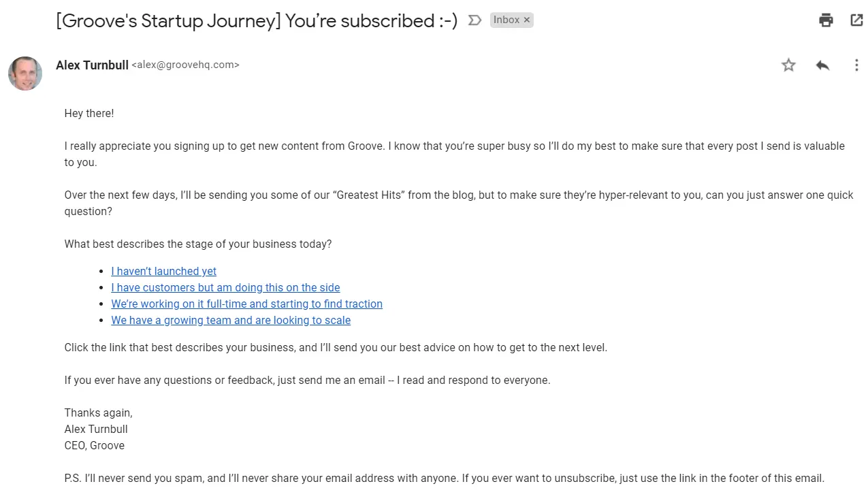Select the sender name Alex Turnbull
The width and height of the screenshot is (868, 501).
pyautogui.click(x=92, y=65)
